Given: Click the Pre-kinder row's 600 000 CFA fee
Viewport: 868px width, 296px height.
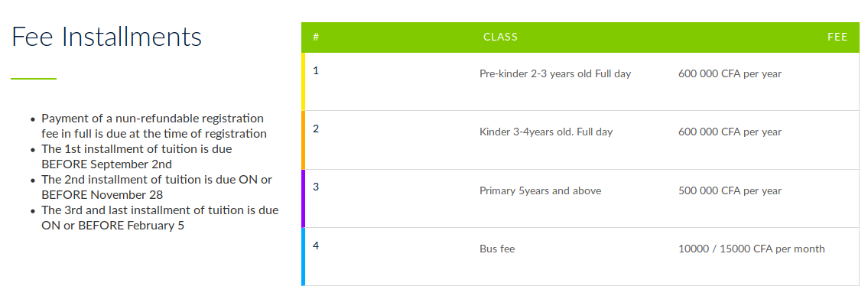Looking at the screenshot, I should click(730, 73).
